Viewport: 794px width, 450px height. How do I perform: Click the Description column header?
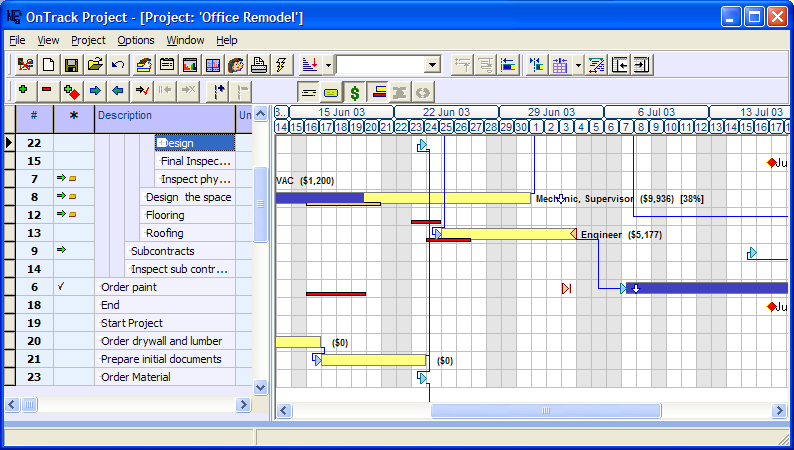point(165,119)
